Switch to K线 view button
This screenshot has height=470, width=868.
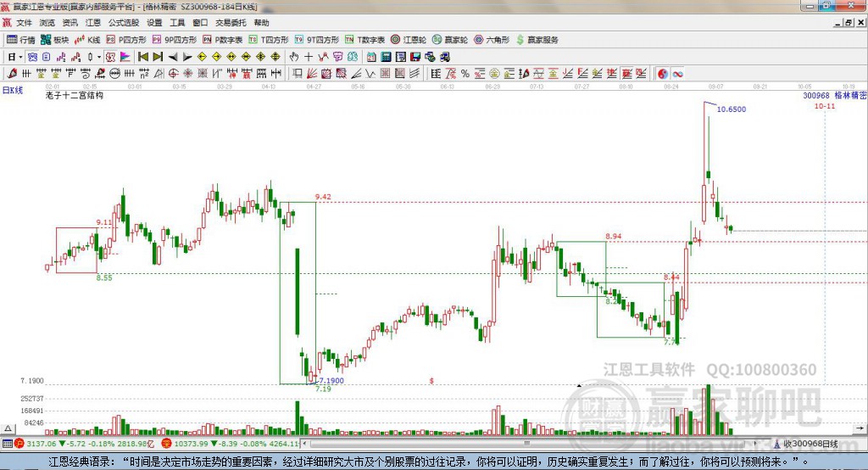coord(87,40)
